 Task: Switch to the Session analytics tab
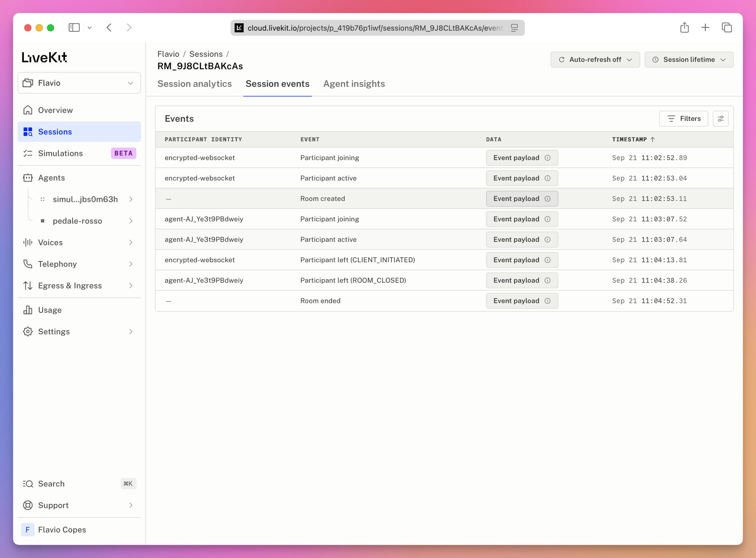coord(195,84)
